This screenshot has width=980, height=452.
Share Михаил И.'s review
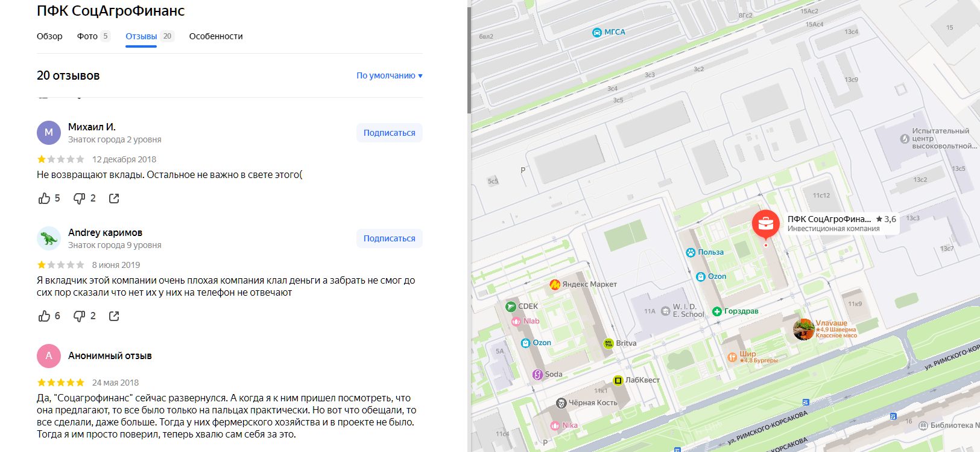point(114,199)
